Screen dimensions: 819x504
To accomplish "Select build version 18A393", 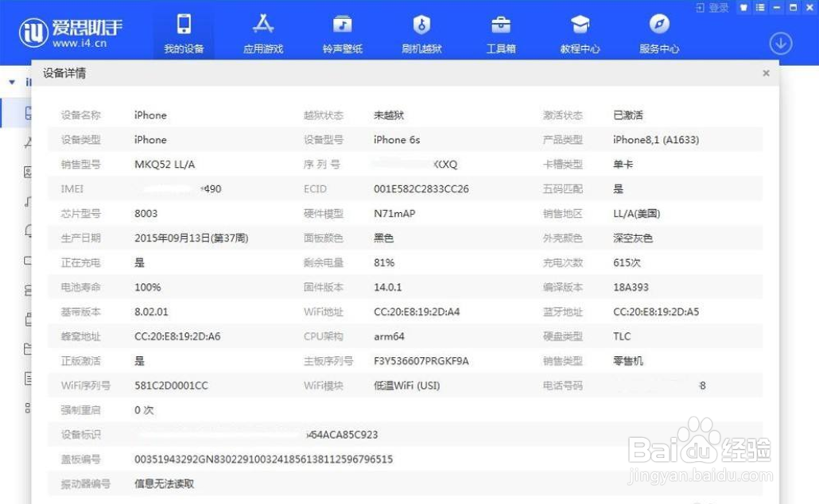I will click(631, 287).
